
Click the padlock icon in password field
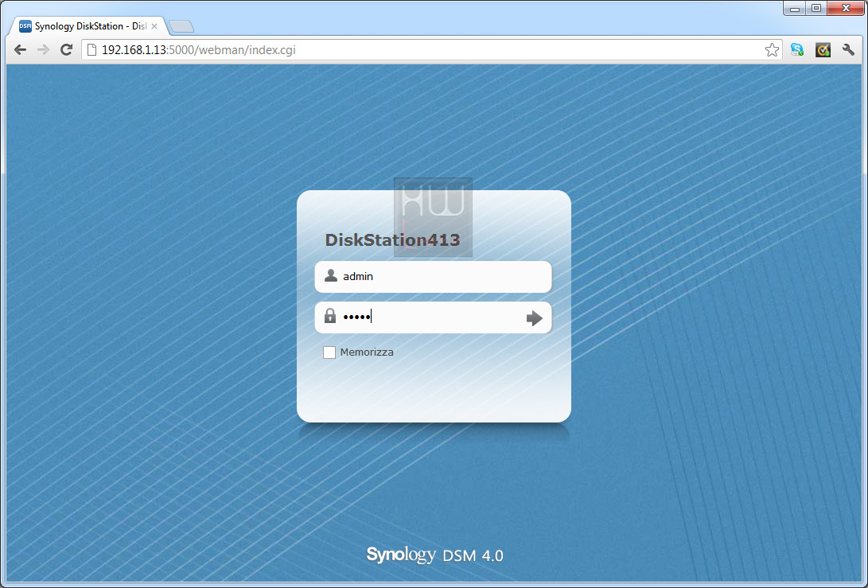(x=330, y=316)
